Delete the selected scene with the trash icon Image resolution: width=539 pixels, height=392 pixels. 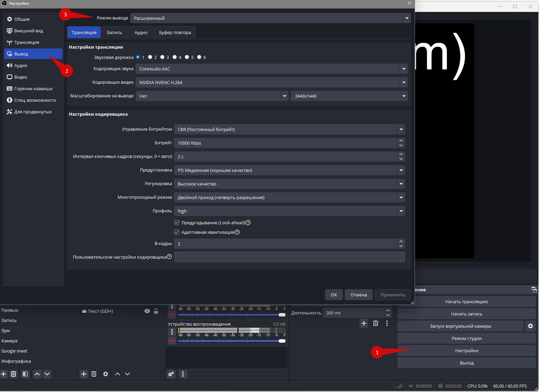point(14,374)
